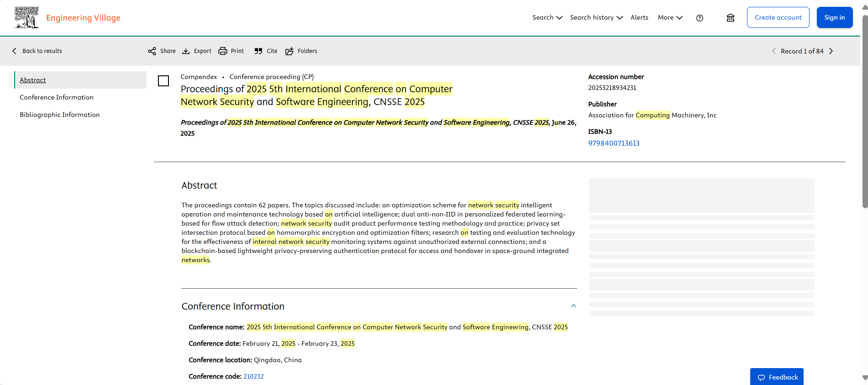Click accession number 20253218934231
868x385 pixels.
(x=612, y=88)
